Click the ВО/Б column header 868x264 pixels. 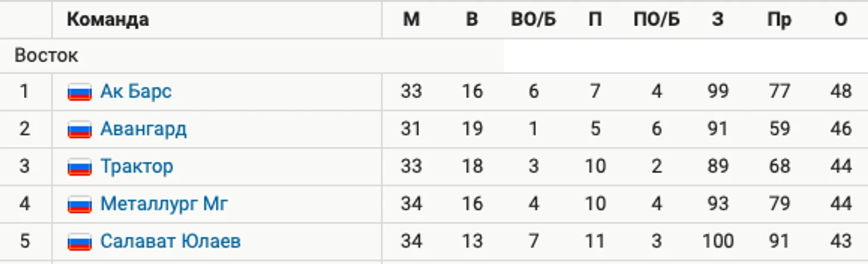(x=533, y=20)
